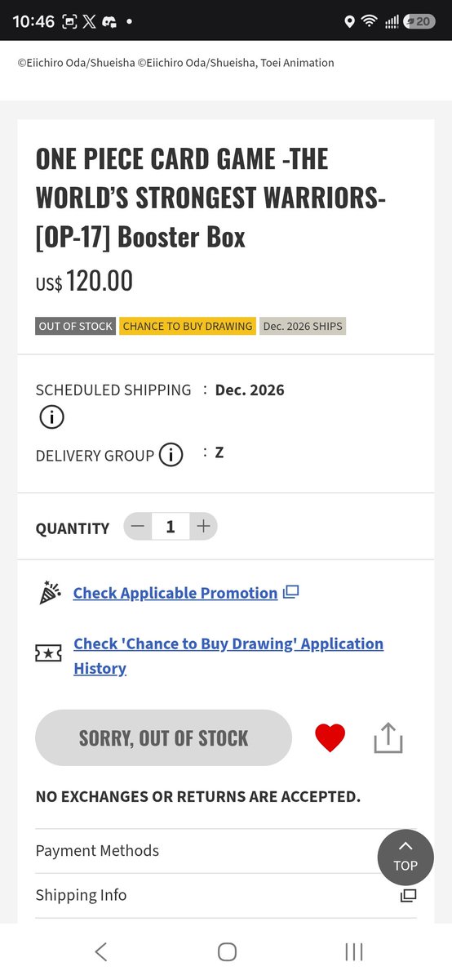452x980 pixels.
Task: Tap the Scheduled Shipping info icon
Action: pos(51,417)
